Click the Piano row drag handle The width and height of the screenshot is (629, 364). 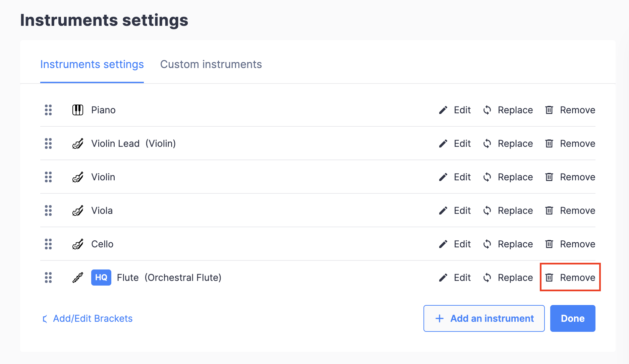[48, 110]
